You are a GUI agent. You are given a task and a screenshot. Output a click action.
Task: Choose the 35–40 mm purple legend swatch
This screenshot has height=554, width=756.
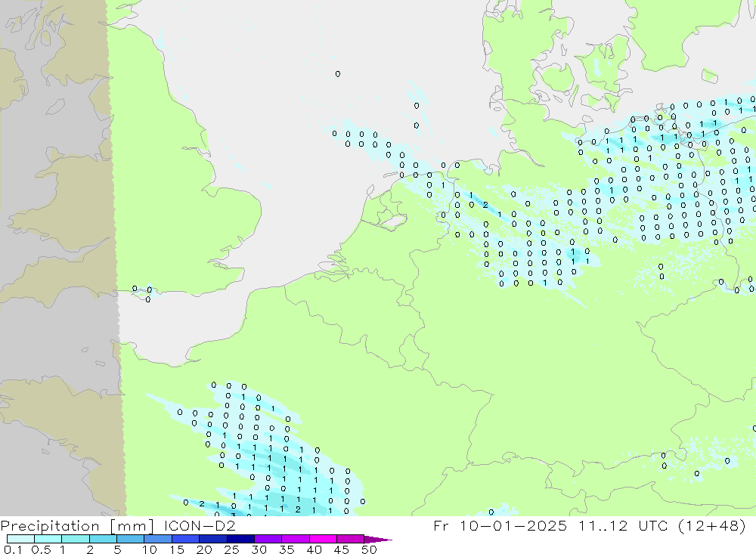295,539
